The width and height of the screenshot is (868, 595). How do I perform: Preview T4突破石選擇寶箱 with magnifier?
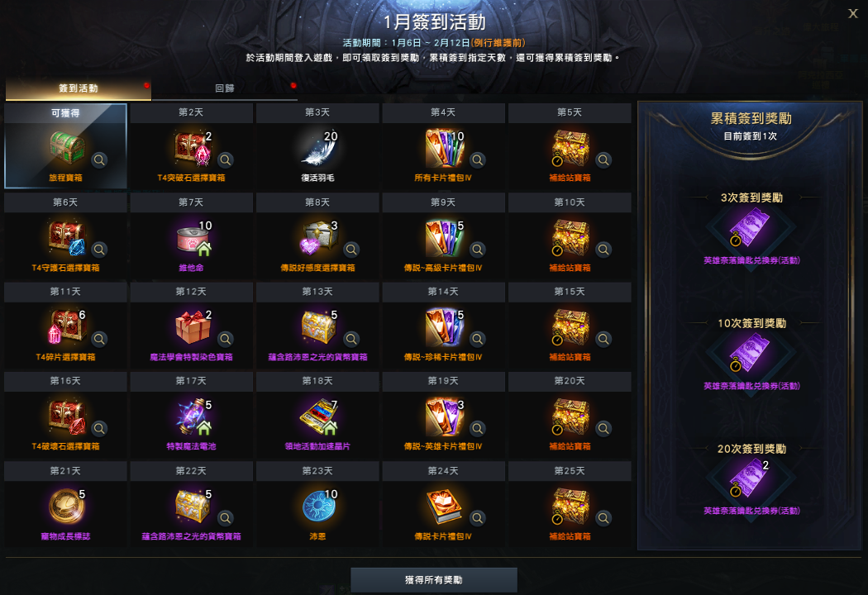(226, 160)
